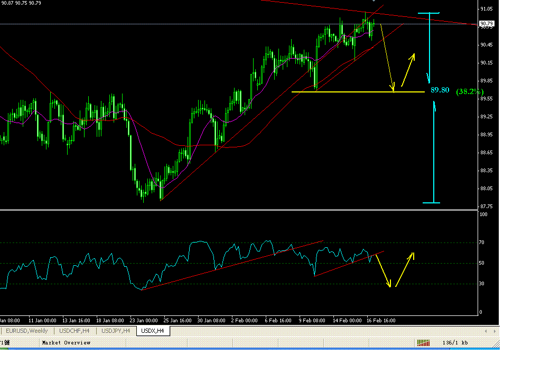Click the connection status bars icon
The width and height of the screenshot is (541, 392).
423,343
